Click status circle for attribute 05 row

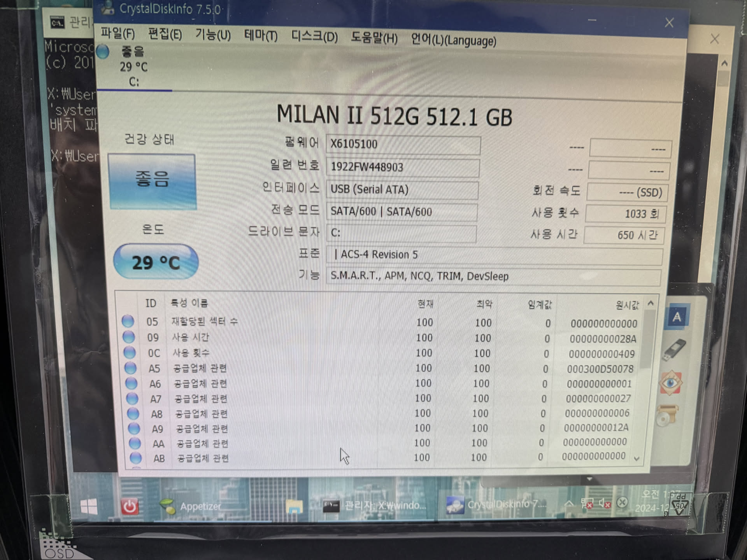(x=128, y=321)
